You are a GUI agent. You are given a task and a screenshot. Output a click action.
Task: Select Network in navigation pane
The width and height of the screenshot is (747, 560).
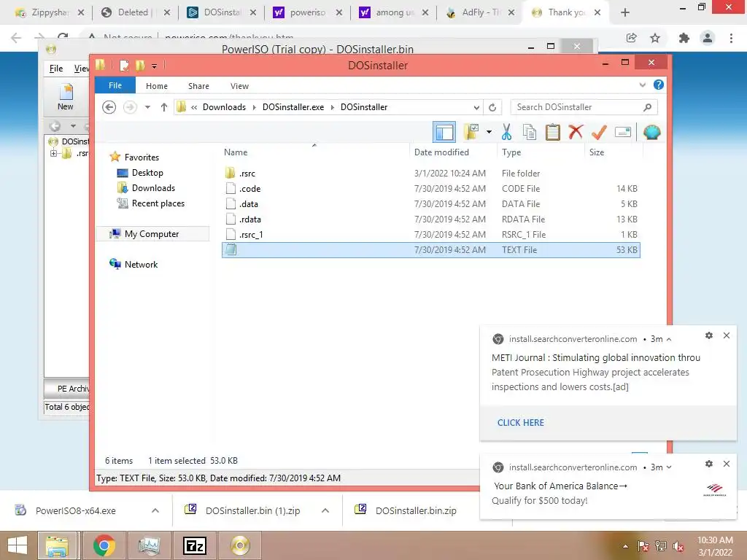[x=141, y=264]
